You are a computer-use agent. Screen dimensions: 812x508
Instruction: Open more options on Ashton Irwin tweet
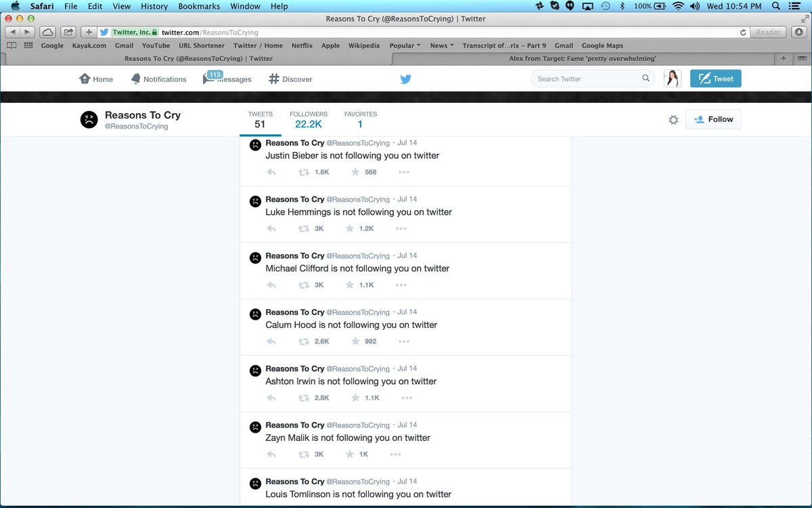click(407, 398)
